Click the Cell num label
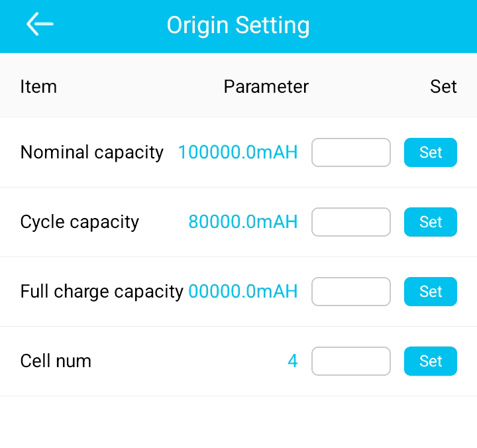This screenshot has height=448, width=477. (x=56, y=361)
